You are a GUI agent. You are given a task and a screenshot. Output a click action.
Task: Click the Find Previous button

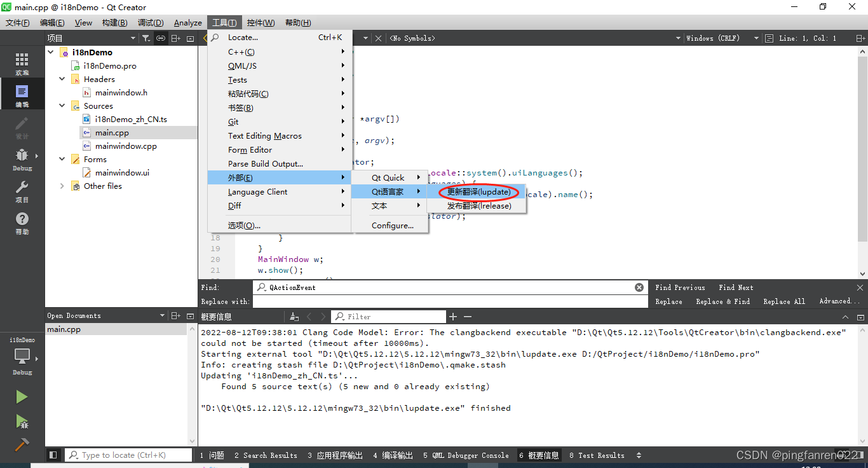coord(680,287)
